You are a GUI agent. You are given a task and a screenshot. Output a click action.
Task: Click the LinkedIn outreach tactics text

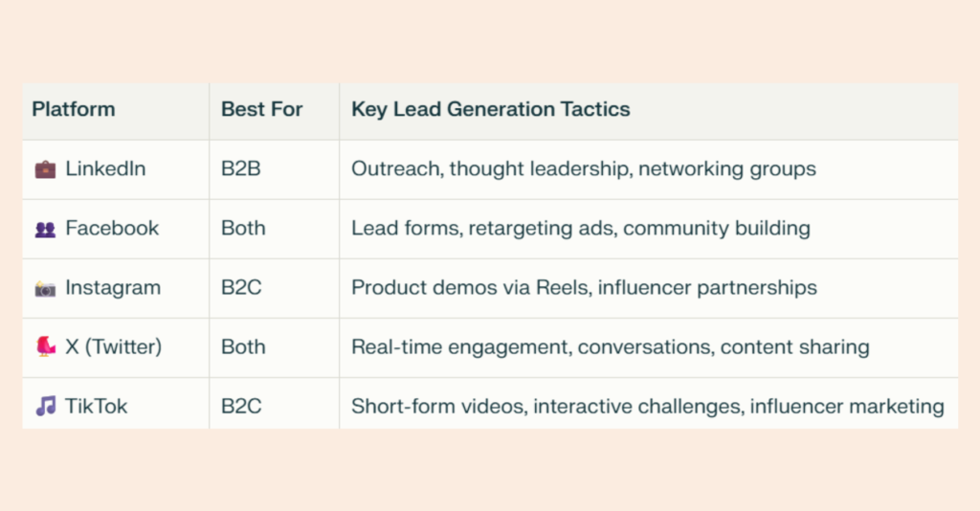coord(583,169)
